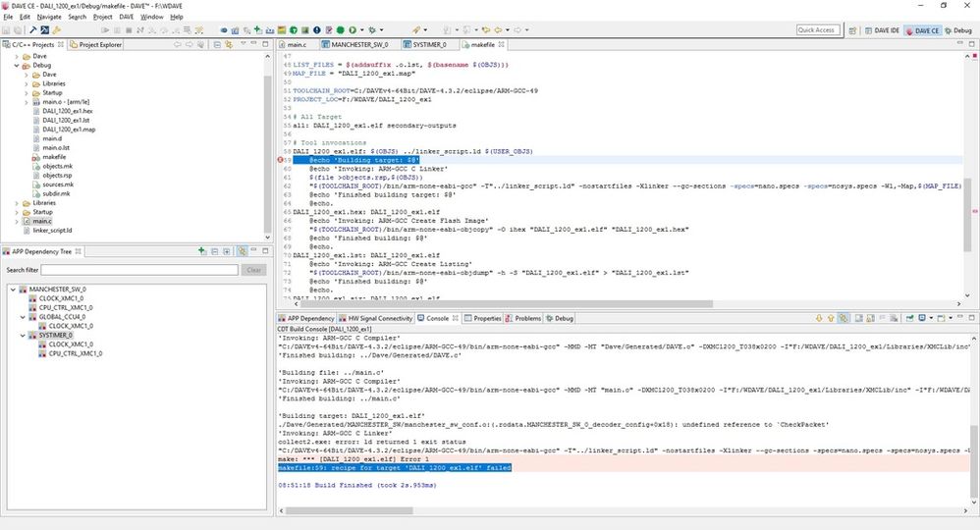Click the Display Selected Console icon
Image resolution: width=980 pixels, height=530 pixels.
pos(922,318)
